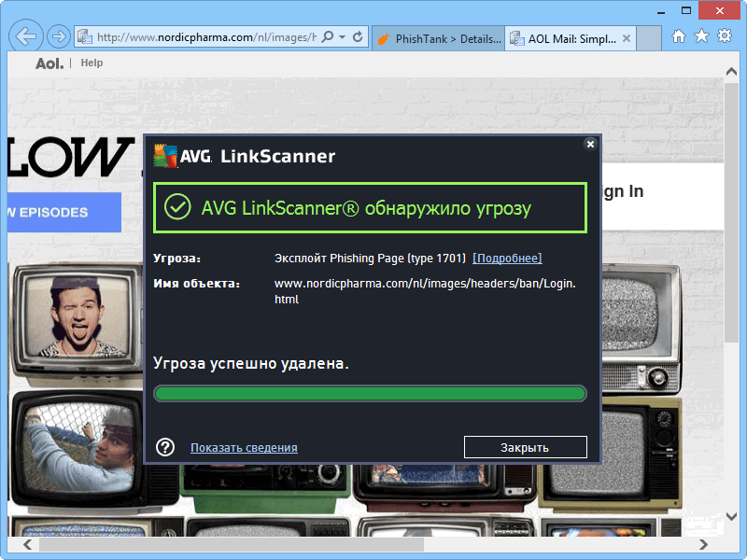Close the AOL Mail tab
The height and width of the screenshot is (560, 747).
click(x=627, y=38)
